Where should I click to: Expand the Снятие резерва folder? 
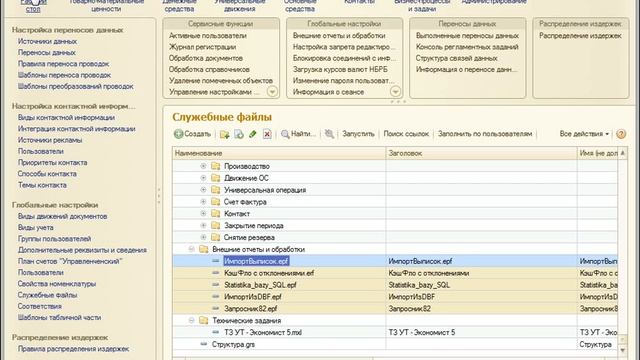coord(203,237)
